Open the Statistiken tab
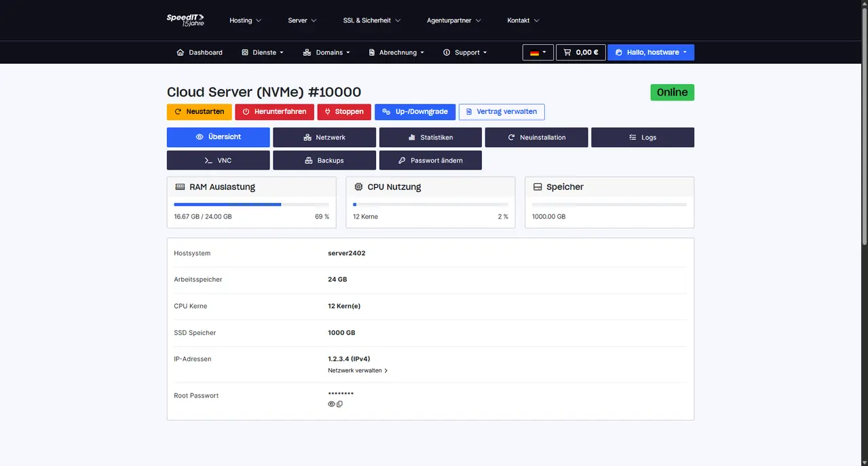Screen dimensions: 868x466 (x=431, y=137)
